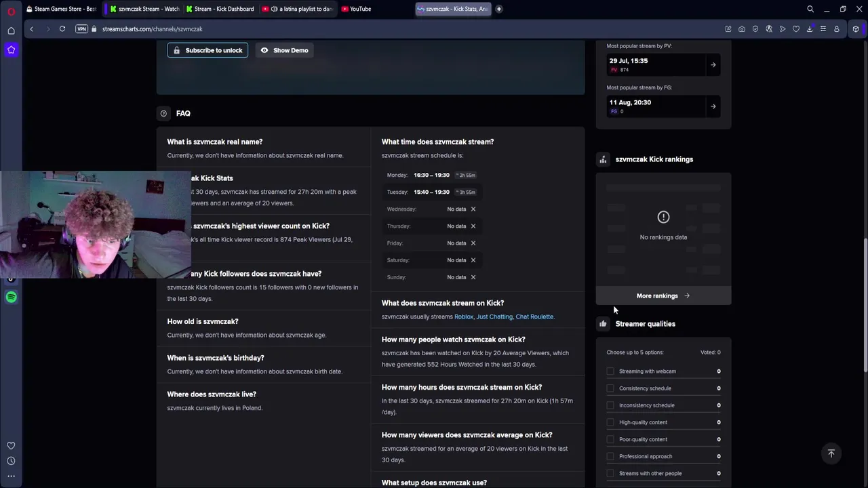Check the High-quality content option
This screenshot has height=488, width=868.
pos(610,422)
